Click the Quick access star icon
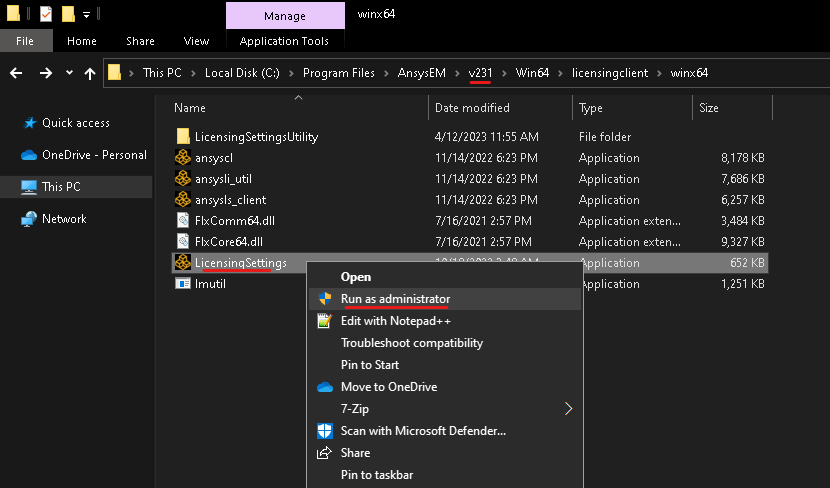 click(29, 123)
